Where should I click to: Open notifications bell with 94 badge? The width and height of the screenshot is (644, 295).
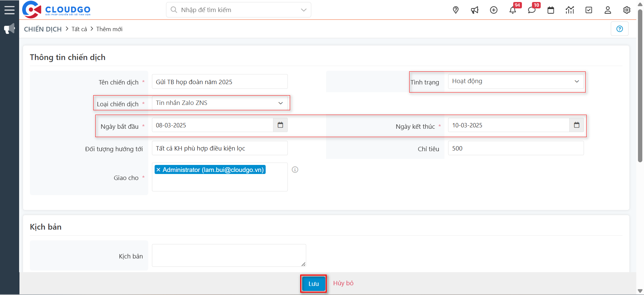point(513,10)
